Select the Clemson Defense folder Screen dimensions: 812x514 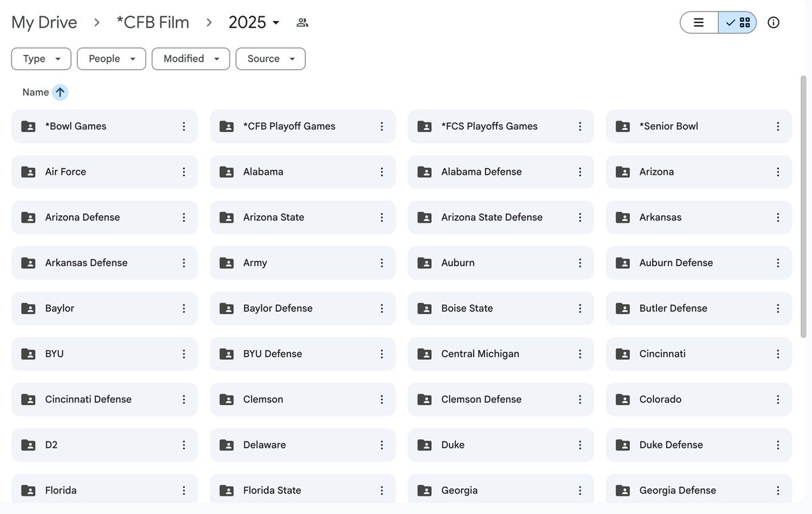pyautogui.click(x=501, y=400)
